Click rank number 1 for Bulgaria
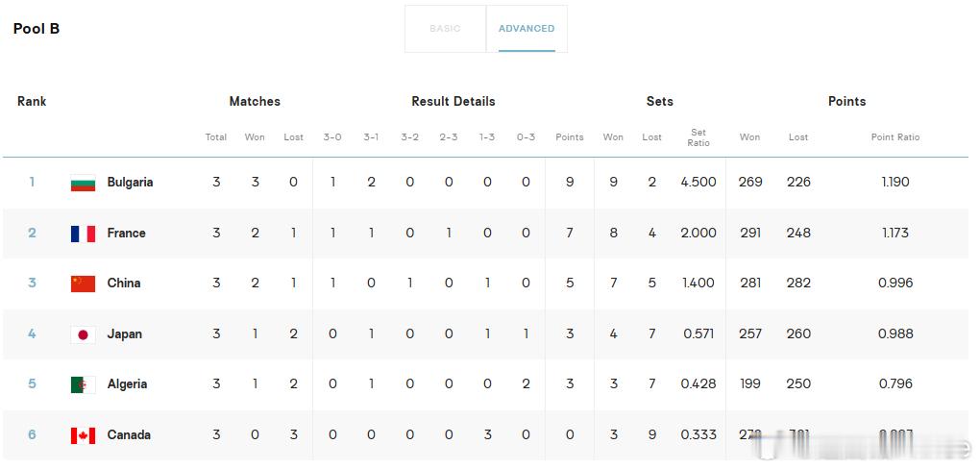Image resolution: width=980 pixels, height=469 pixels. [32, 183]
